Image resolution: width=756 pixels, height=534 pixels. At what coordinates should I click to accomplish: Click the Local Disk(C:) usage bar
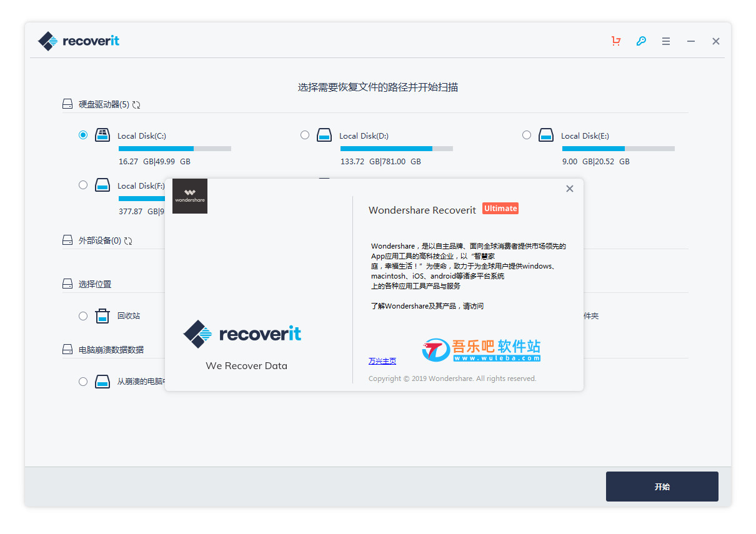174,149
